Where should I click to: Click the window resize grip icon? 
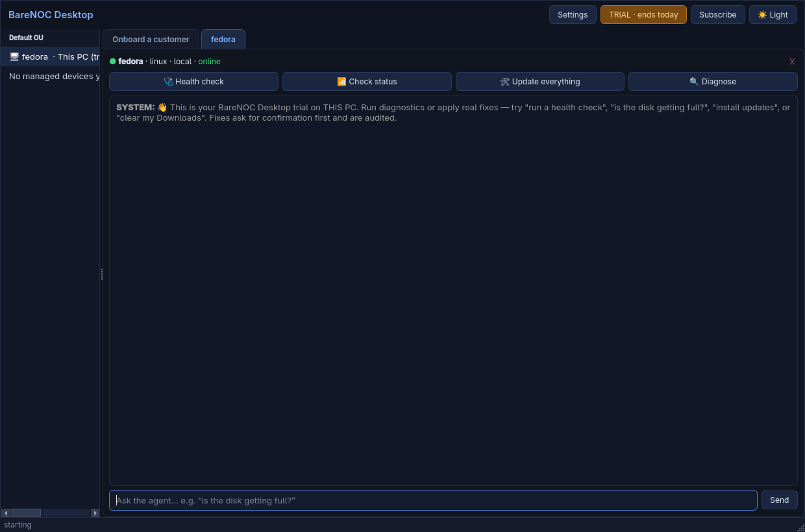point(800,527)
